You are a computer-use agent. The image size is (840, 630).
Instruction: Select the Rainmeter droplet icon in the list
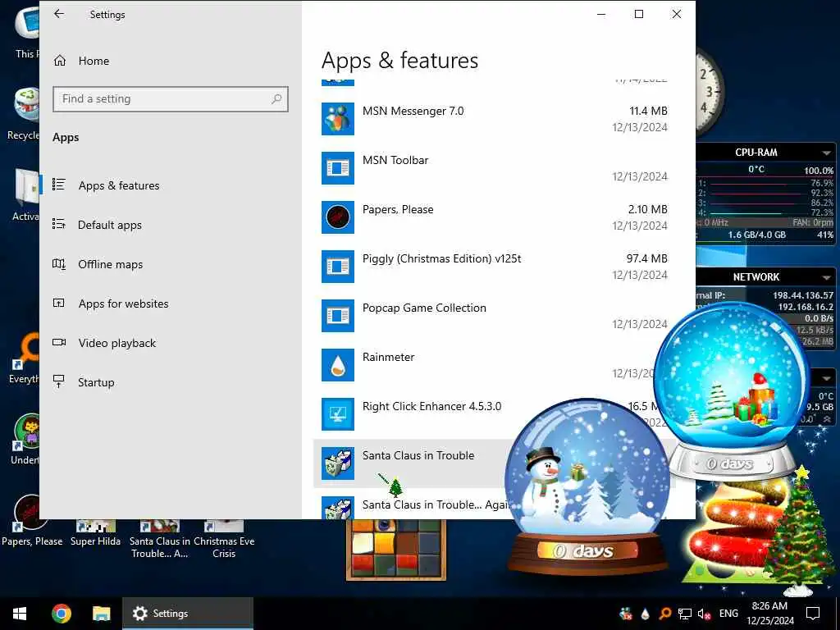coord(337,365)
